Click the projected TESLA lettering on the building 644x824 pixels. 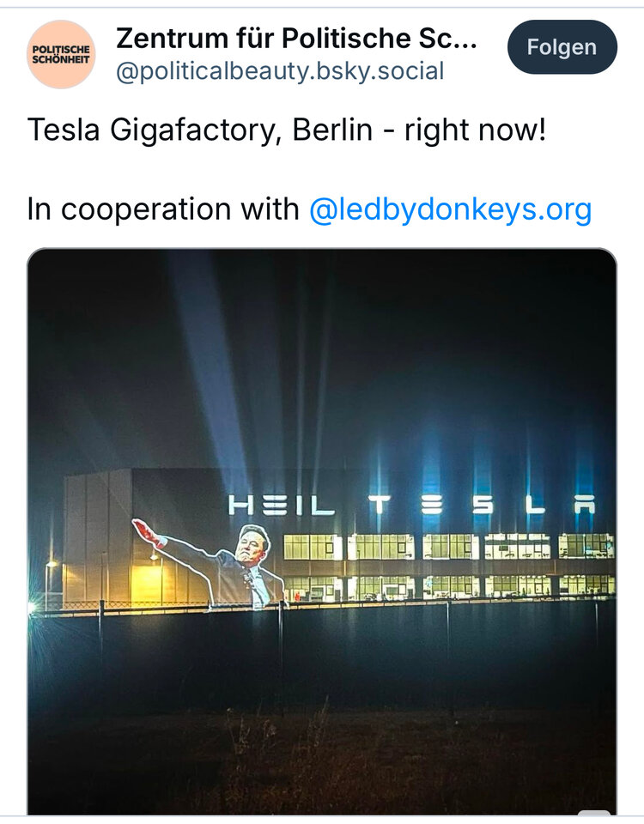pyautogui.click(x=481, y=506)
